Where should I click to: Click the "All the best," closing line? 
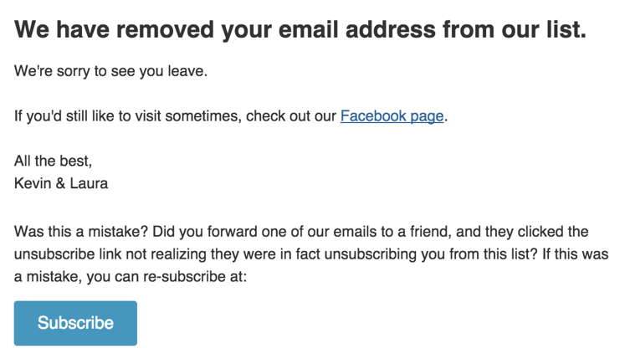(53, 161)
